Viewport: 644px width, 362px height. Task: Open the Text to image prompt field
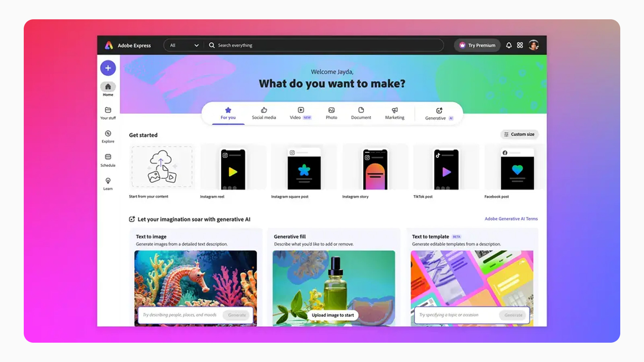[181, 315]
